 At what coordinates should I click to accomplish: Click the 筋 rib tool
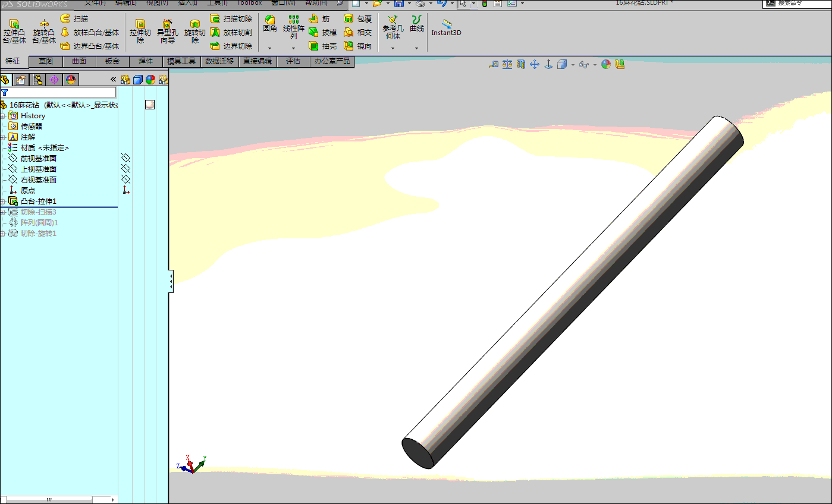(319, 19)
